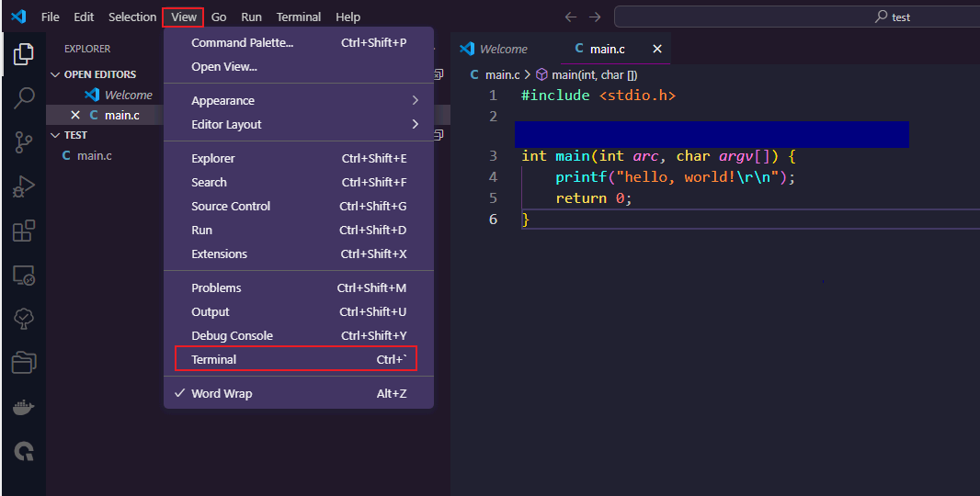
Task: Open the Terminal menu in menu bar
Action: click(299, 17)
